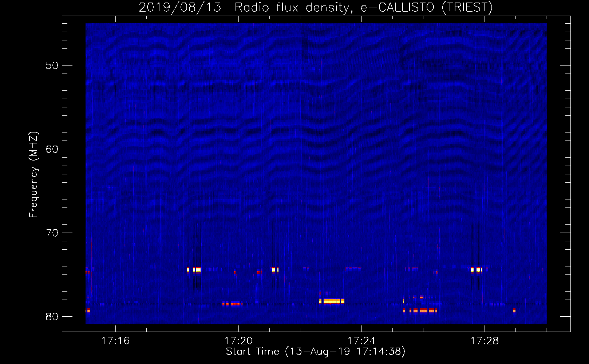Image resolution: width=589 pixels, height=364 pixels.
Task: Click the 60 MHz frequency tick label
Action: click(52, 149)
